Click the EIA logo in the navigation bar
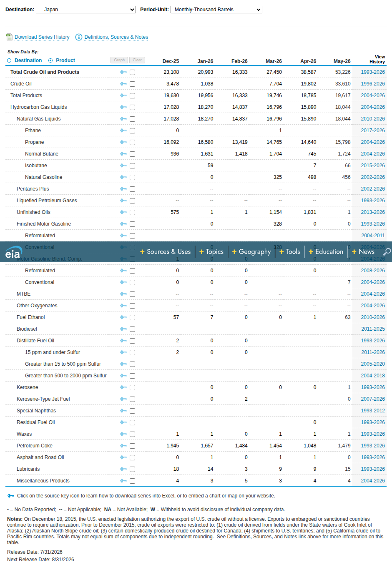The image size is (392, 565). pos(13,252)
